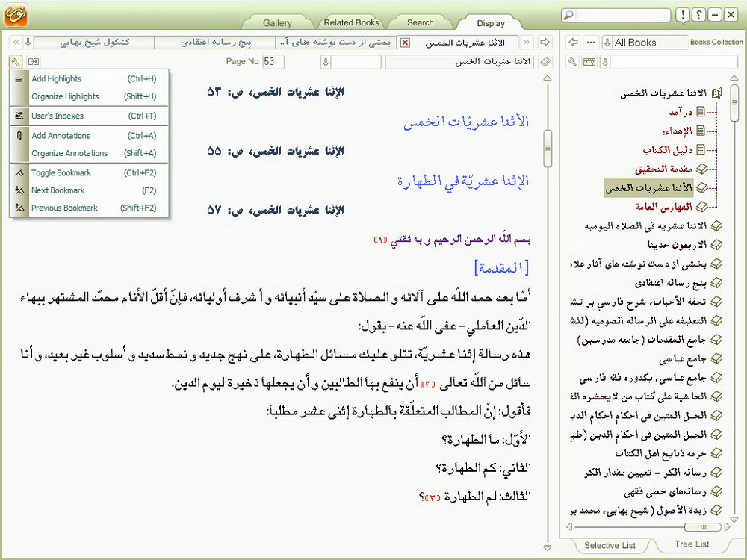Click the Previous Bookmark menu icon
Viewport: 747px width, 560px height.
[19, 208]
